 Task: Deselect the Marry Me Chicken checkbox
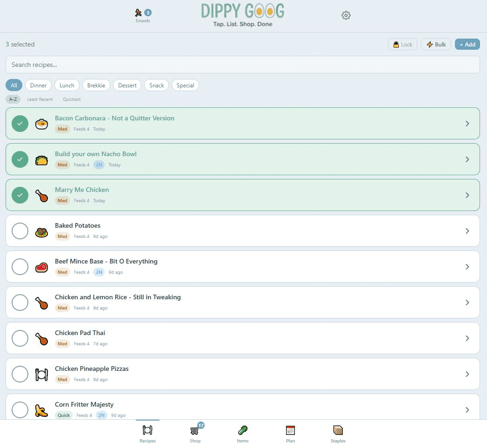point(20,195)
